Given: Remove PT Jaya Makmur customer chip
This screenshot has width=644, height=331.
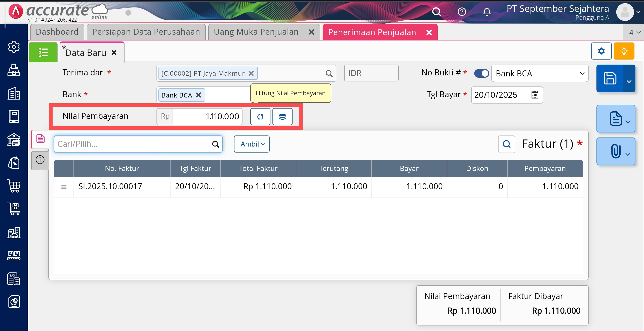Looking at the screenshot, I should click(x=251, y=73).
